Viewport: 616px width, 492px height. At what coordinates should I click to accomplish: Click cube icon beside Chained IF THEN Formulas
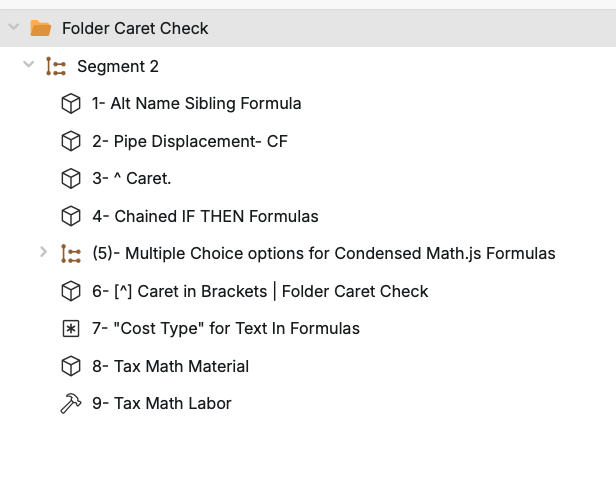pyautogui.click(x=71, y=216)
